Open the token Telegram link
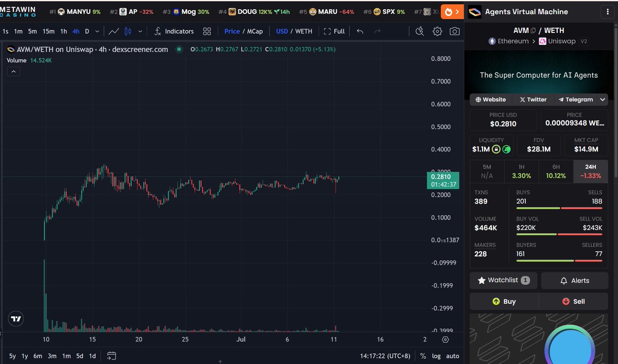The height and width of the screenshot is (364, 618). pyautogui.click(x=576, y=99)
